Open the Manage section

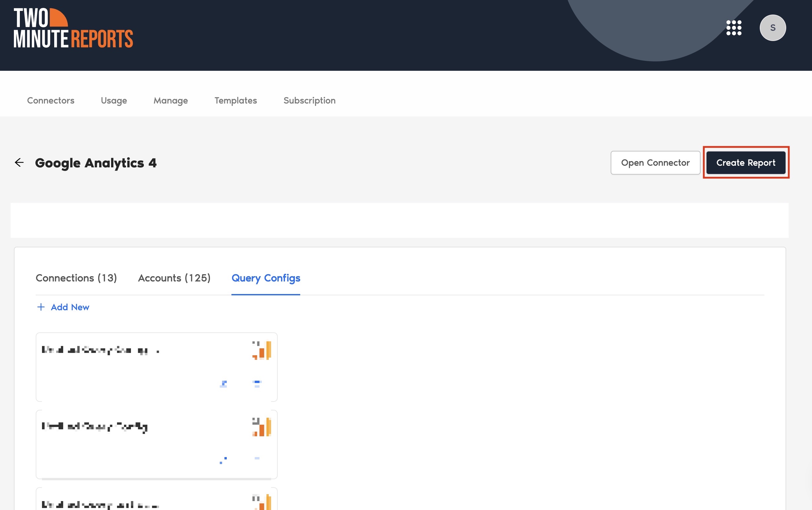tap(171, 101)
